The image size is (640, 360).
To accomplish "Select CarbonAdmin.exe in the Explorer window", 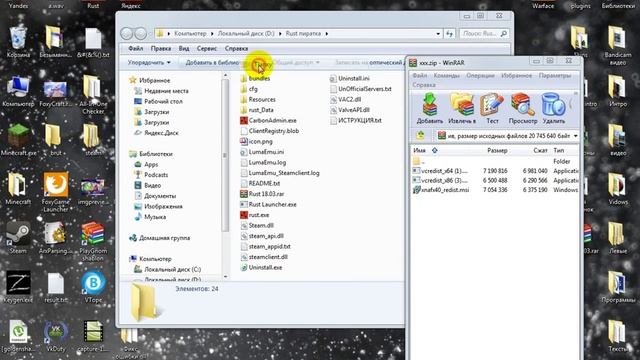I will pyautogui.click(x=268, y=120).
